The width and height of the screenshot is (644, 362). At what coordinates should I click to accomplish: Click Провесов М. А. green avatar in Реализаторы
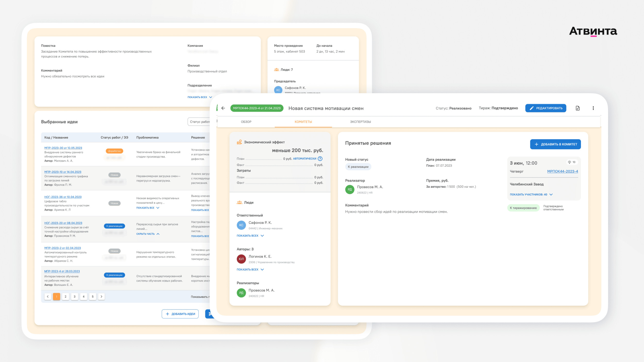pos(241,293)
